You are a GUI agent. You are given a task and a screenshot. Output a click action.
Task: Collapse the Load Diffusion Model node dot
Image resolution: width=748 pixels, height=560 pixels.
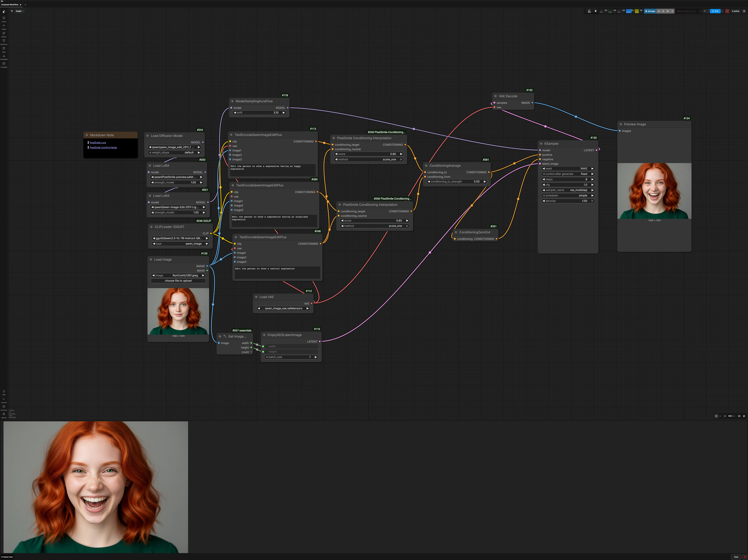147,136
